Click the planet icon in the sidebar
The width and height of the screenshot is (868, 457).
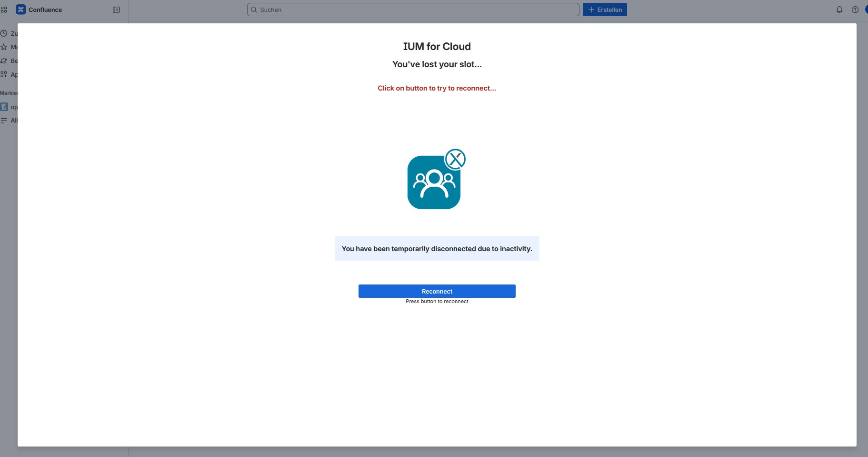pos(4,61)
